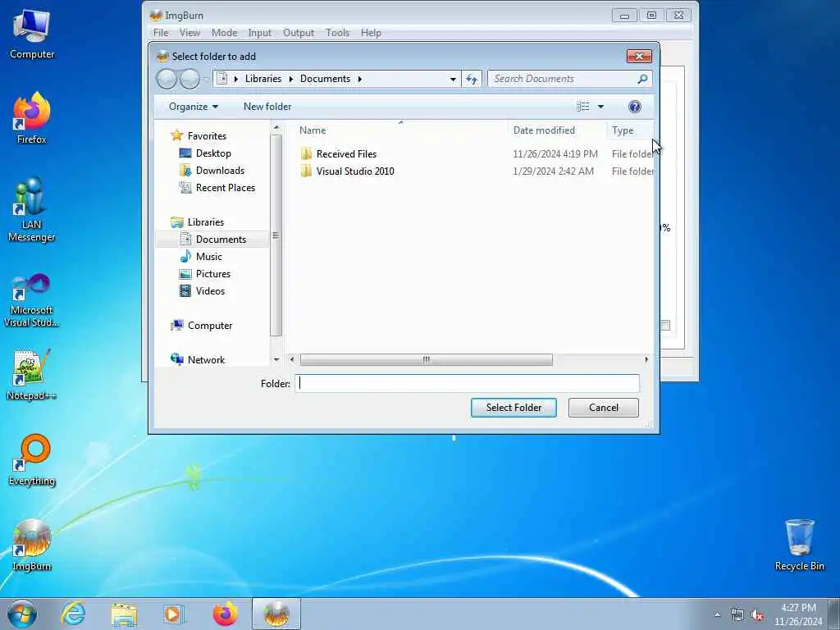Expand the root breadcrumb arrow before Libraries

(x=235, y=79)
